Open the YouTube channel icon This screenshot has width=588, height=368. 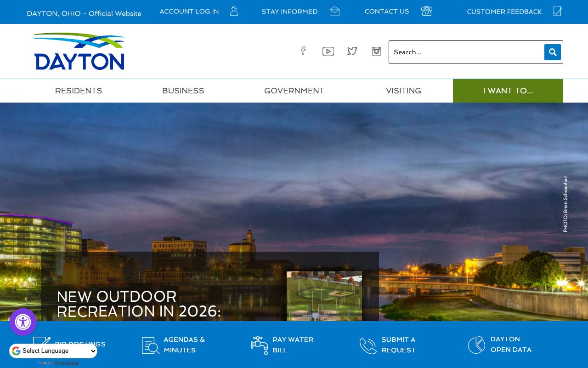tap(328, 51)
